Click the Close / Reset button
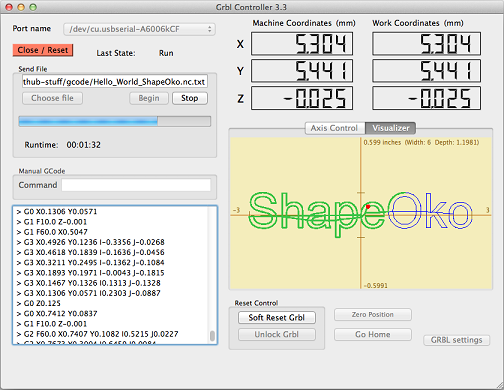The width and height of the screenshot is (504, 390). [43, 50]
